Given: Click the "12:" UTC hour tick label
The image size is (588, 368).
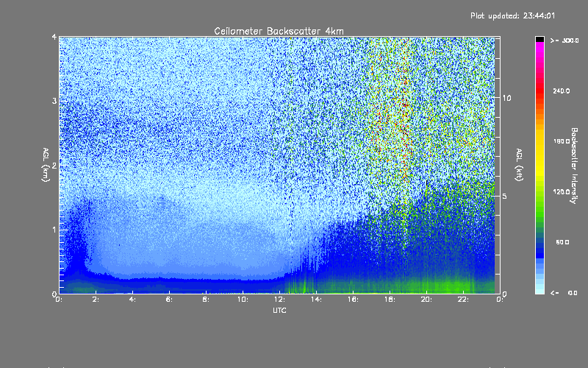Looking at the screenshot, I should tap(279, 300).
